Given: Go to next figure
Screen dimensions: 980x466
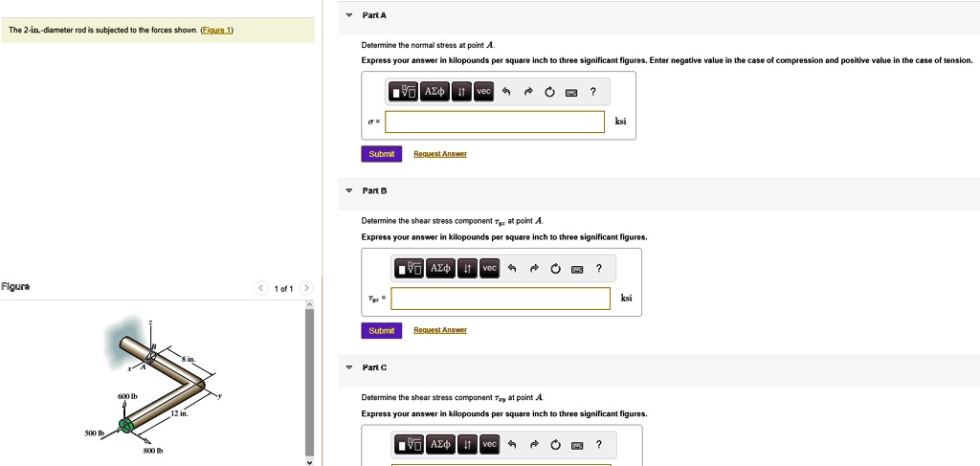Looking at the screenshot, I should point(305,288).
